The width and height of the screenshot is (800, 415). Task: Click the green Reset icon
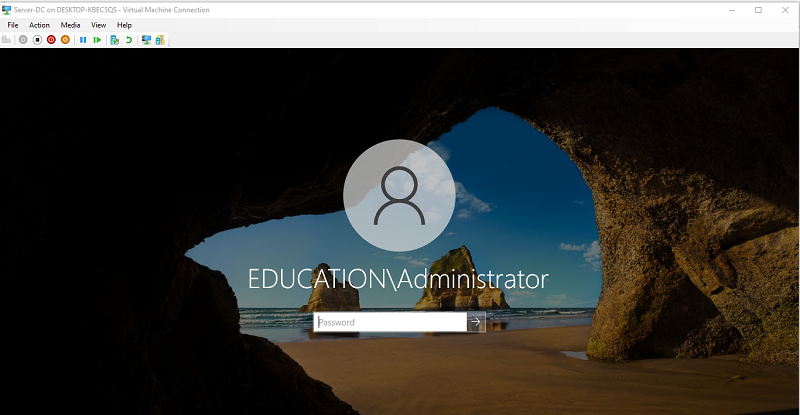pyautogui.click(x=97, y=40)
